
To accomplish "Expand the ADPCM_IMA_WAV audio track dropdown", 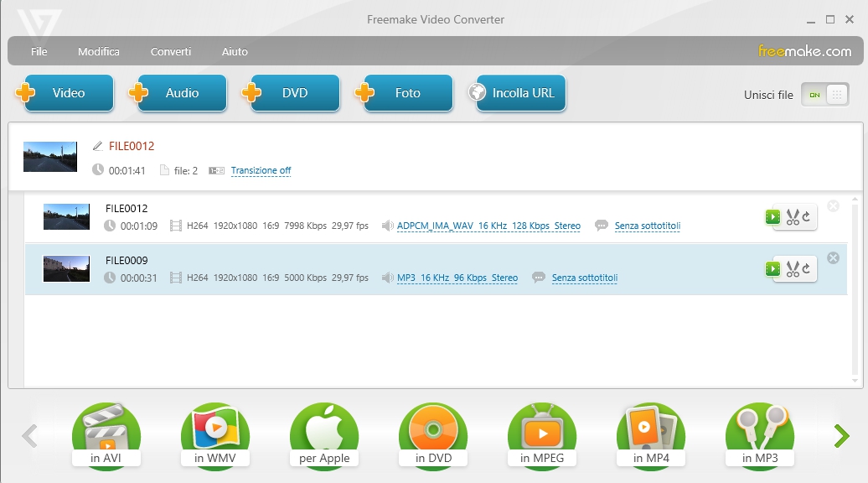I will click(x=488, y=226).
